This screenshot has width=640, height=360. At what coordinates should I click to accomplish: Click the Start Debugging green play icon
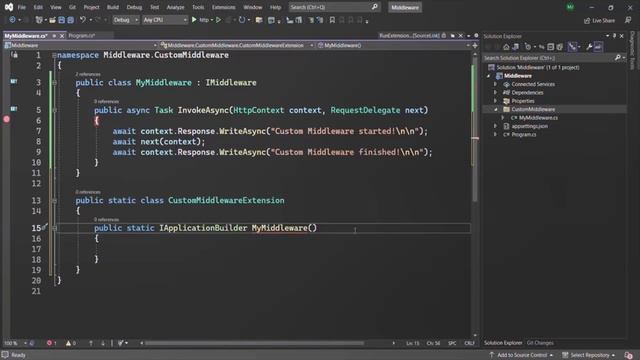click(x=194, y=20)
